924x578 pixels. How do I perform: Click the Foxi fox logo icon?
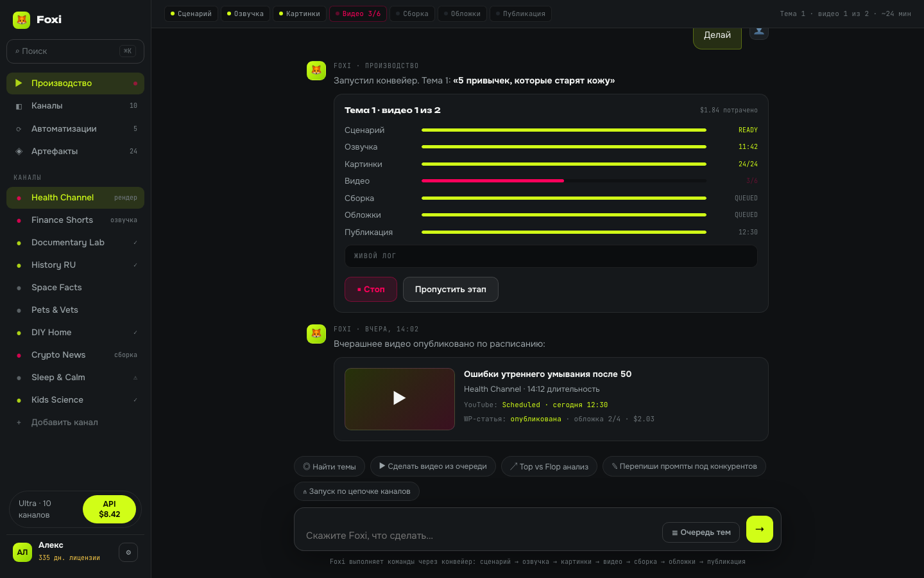(x=22, y=20)
